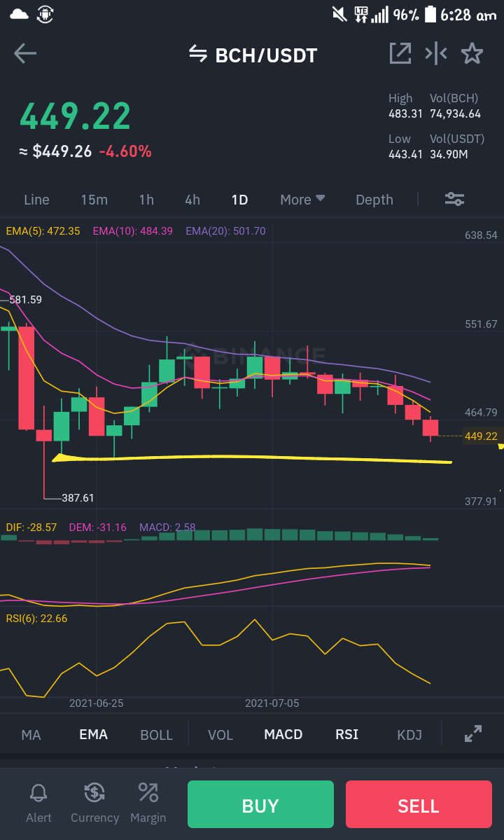Open the Alert bell icon
Viewport: 504px width, 840px height.
click(38, 793)
